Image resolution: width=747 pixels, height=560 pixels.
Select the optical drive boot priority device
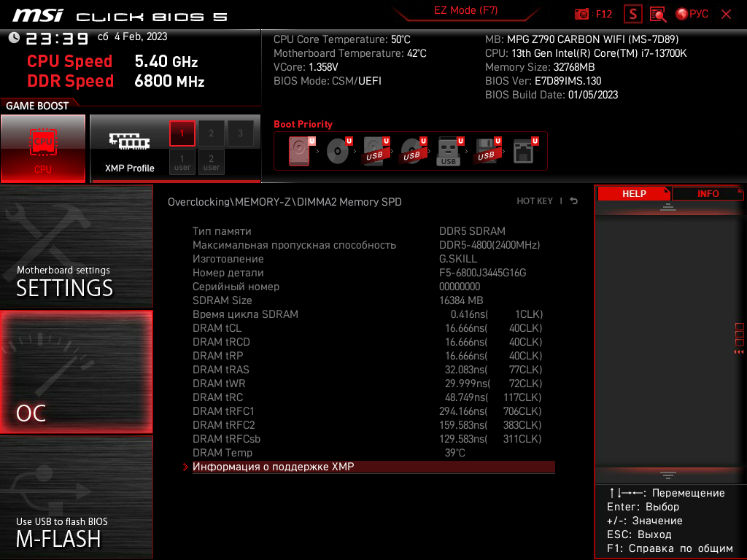[338, 151]
